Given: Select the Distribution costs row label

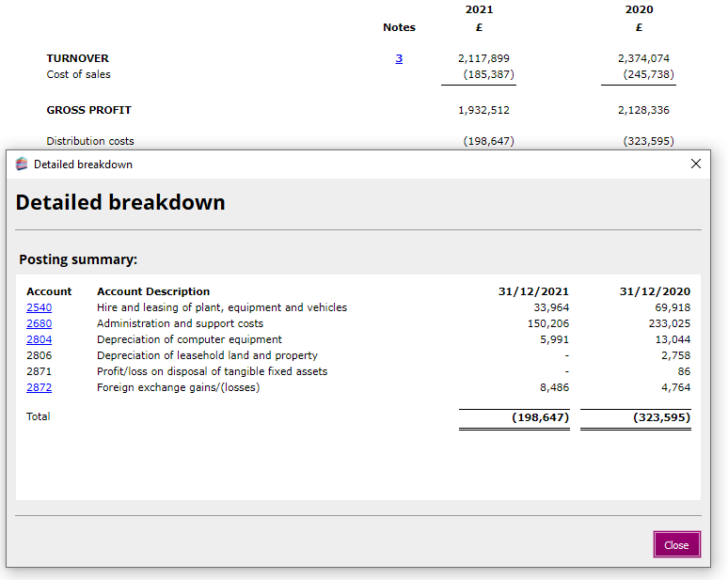Looking at the screenshot, I should [x=90, y=141].
